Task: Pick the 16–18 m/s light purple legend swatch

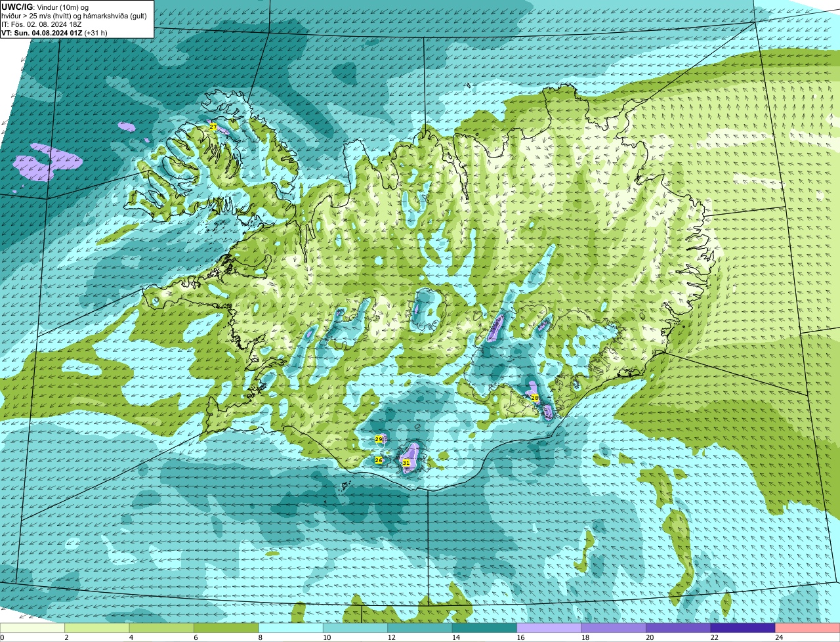Action: tap(549, 628)
